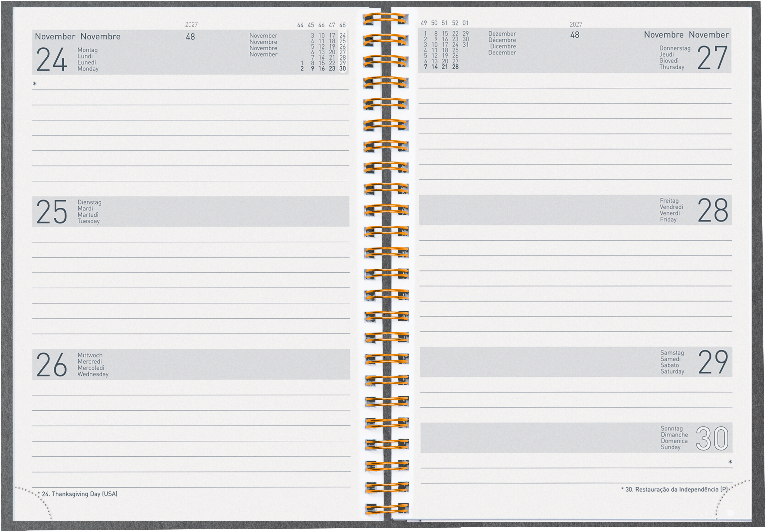Click the asterisk marker under Monday 24
Image resolution: width=766 pixels, height=532 pixels.
pos(35,84)
